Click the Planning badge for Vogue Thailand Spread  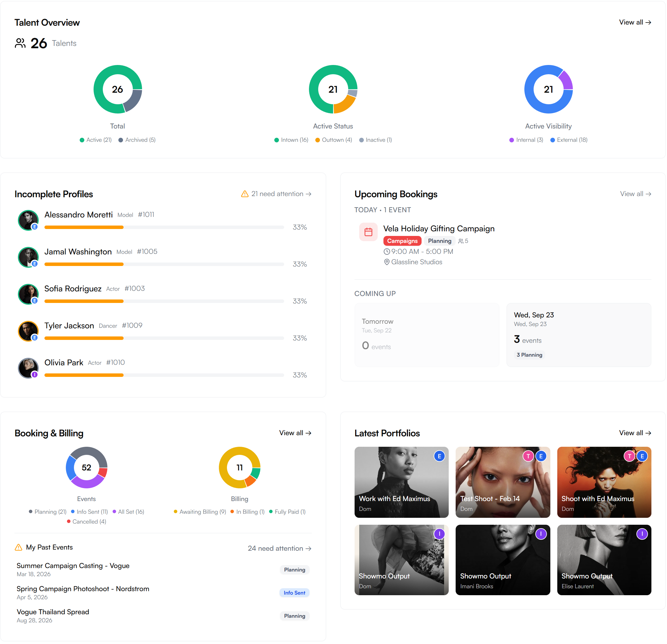pyautogui.click(x=295, y=616)
